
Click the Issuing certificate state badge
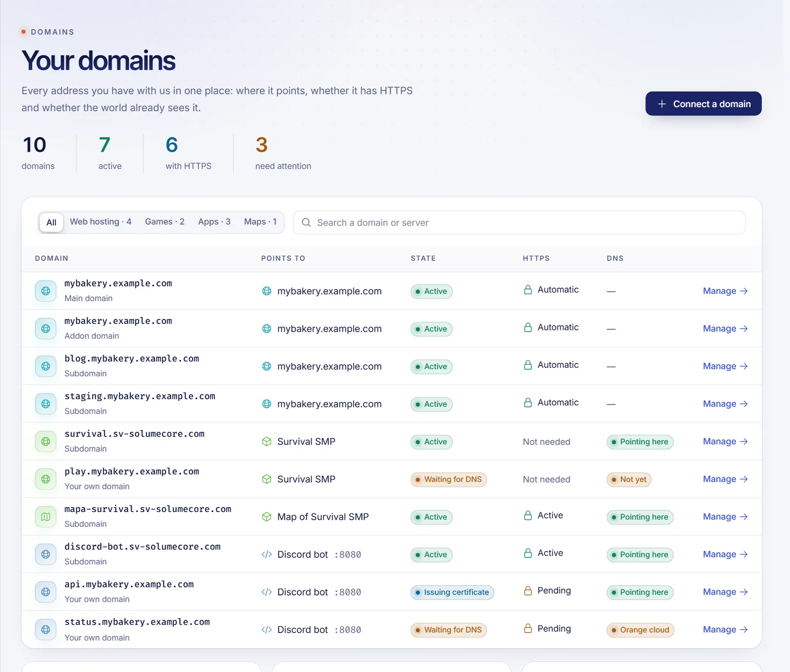tap(452, 592)
